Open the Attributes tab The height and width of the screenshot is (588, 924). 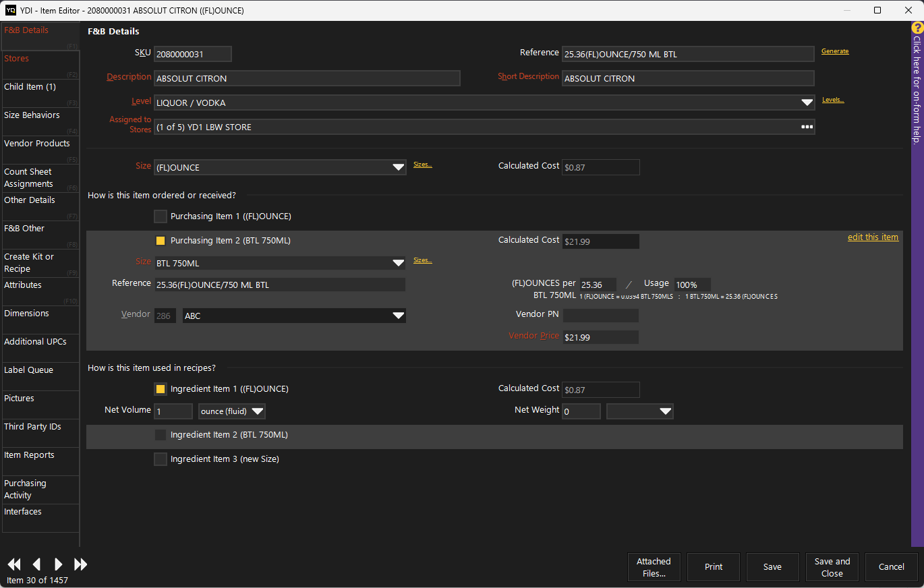click(40, 291)
